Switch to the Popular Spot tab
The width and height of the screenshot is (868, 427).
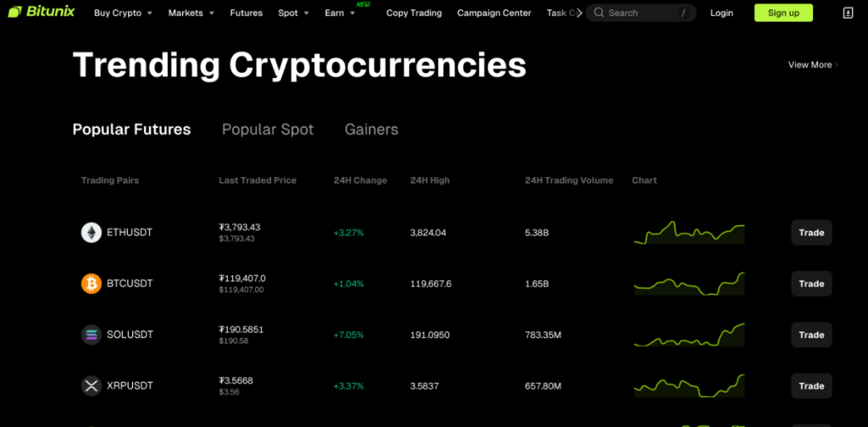coord(267,130)
